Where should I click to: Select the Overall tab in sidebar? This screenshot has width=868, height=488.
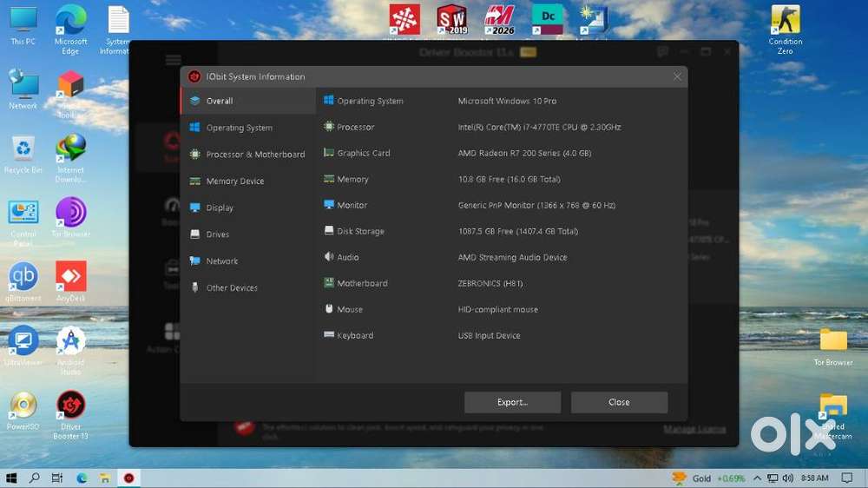[248, 101]
